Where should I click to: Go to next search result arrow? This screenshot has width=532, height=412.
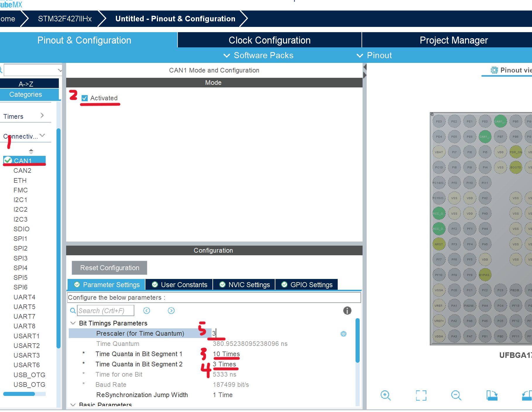pyautogui.click(x=171, y=311)
